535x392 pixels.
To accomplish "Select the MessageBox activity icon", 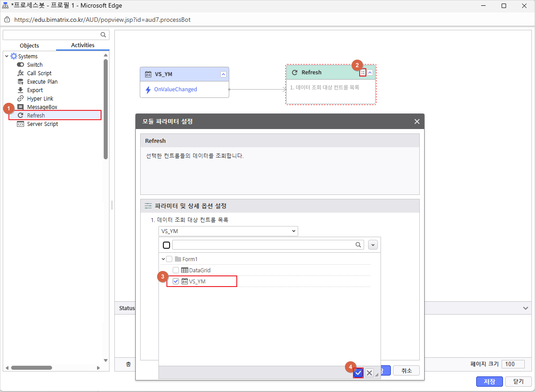I will (20, 107).
